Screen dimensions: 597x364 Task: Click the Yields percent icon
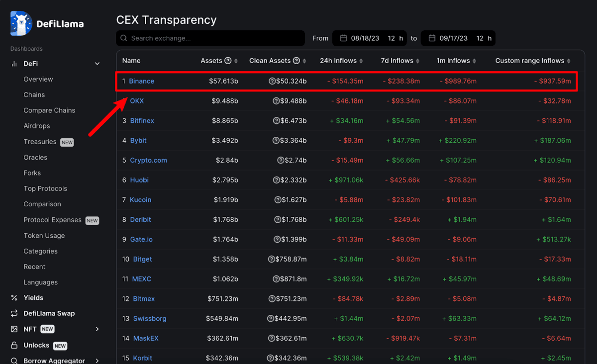pos(14,298)
